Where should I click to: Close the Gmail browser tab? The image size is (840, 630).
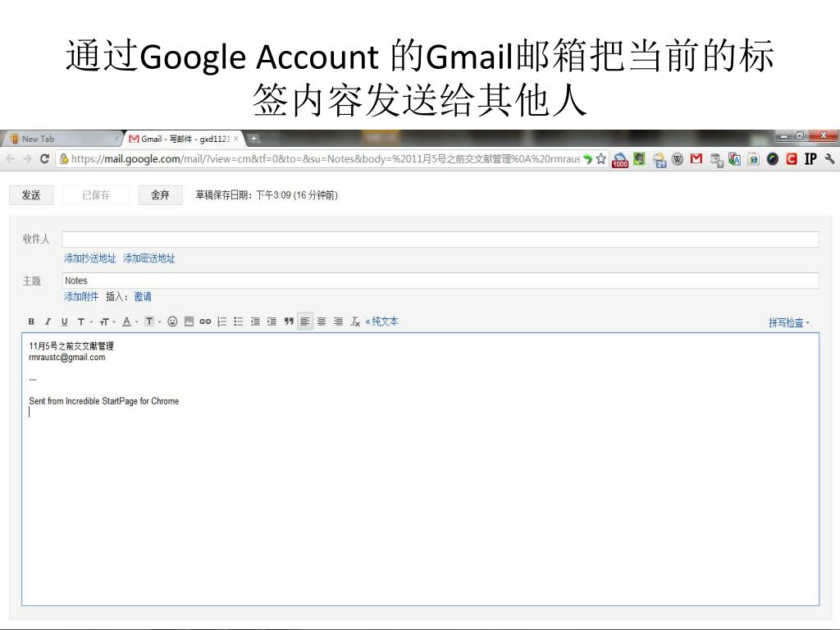[x=235, y=139]
